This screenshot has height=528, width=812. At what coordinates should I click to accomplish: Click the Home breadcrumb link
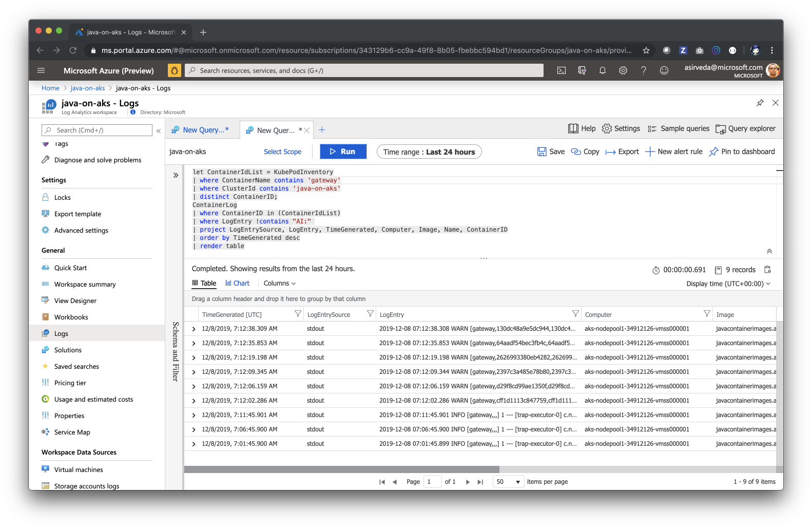(50, 88)
